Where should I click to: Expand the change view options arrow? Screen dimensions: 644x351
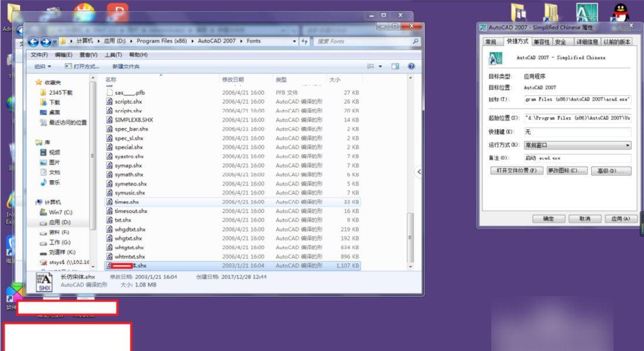click(381, 67)
